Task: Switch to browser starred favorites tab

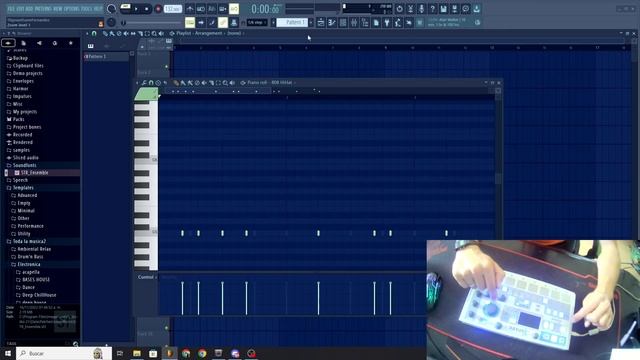Action: point(71,43)
